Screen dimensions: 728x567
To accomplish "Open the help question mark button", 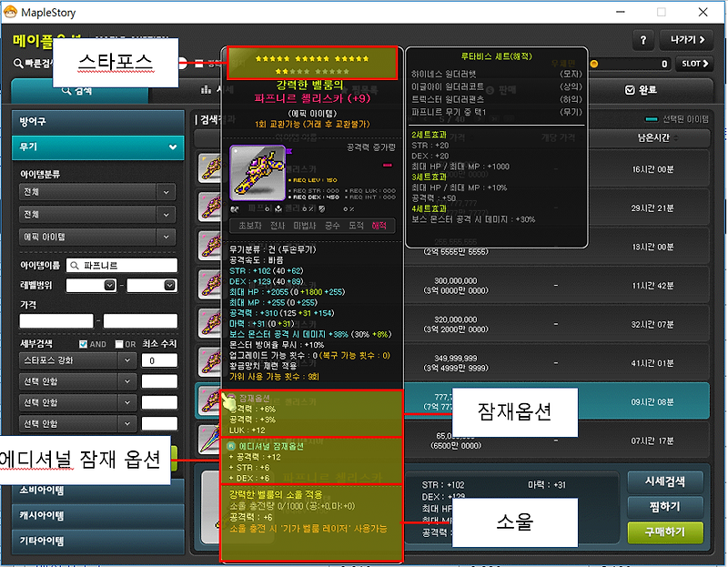I will 643,40.
